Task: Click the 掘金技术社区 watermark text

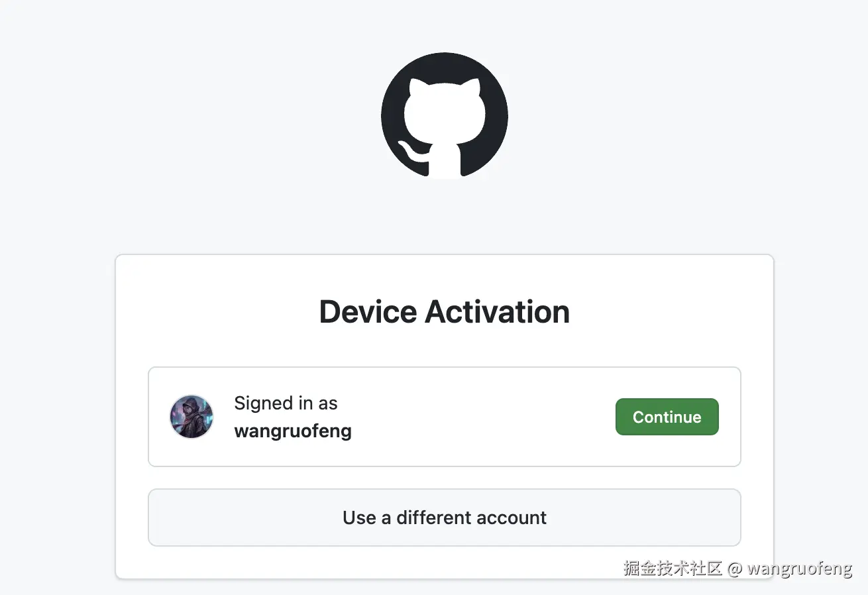Action: point(673,568)
